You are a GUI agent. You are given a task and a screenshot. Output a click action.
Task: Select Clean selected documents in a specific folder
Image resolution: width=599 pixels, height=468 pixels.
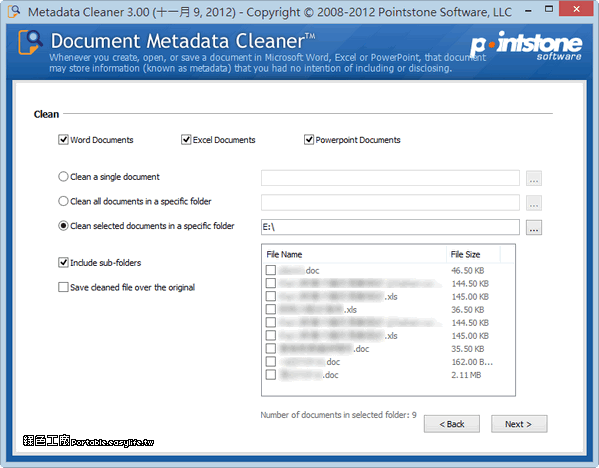tap(63, 226)
